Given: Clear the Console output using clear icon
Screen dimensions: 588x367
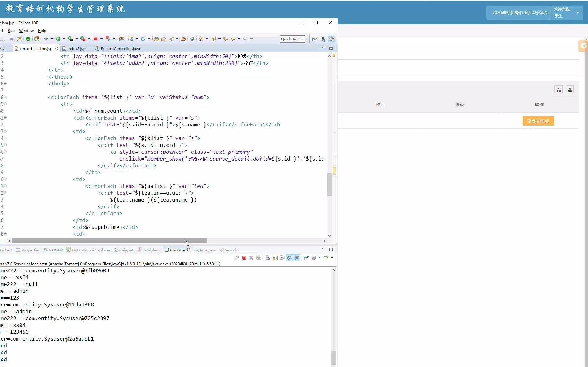Looking at the screenshot, I should pyautogui.click(x=268, y=258).
